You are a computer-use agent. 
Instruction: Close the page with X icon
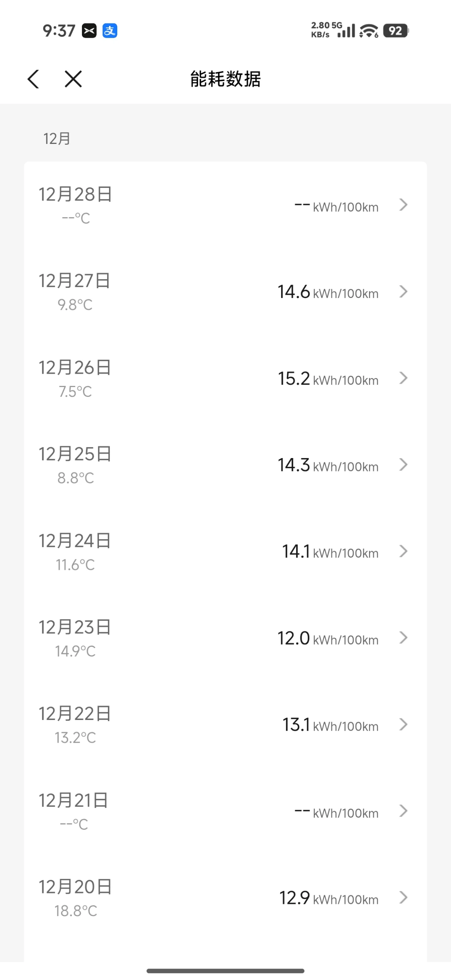pyautogui.click(x=73, y=79)
